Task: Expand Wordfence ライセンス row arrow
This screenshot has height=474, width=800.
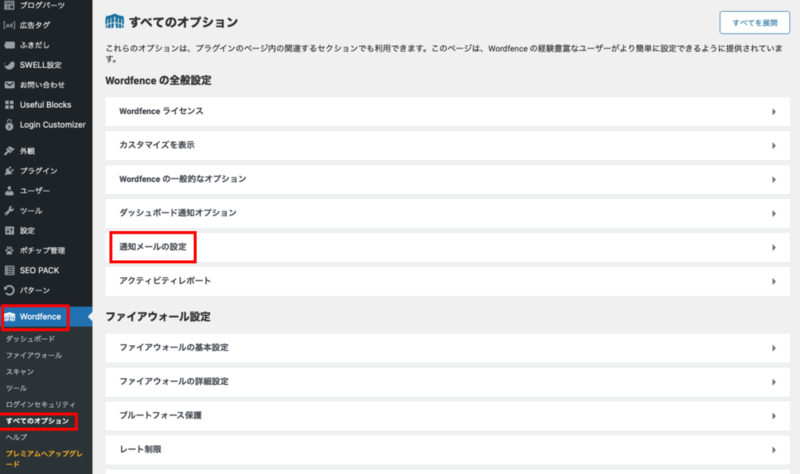Action: 773,112
